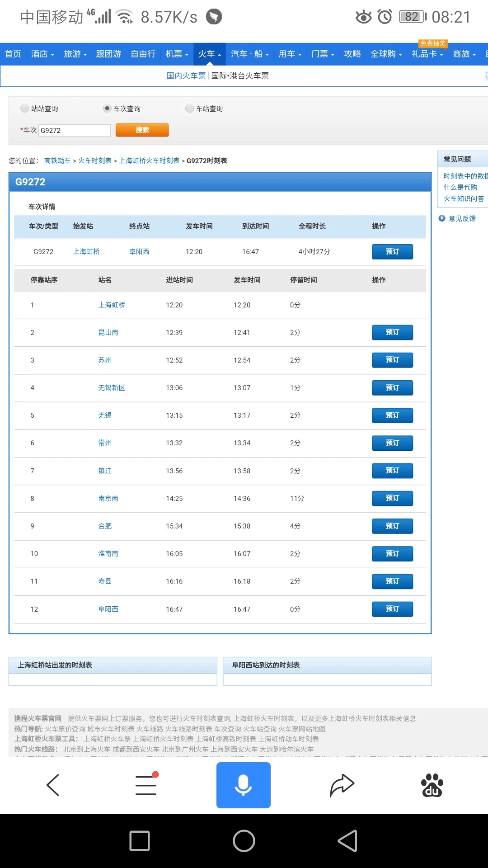
Task: Click 预订 button for 阜阳西 stop row
Action: pos(392,609)
